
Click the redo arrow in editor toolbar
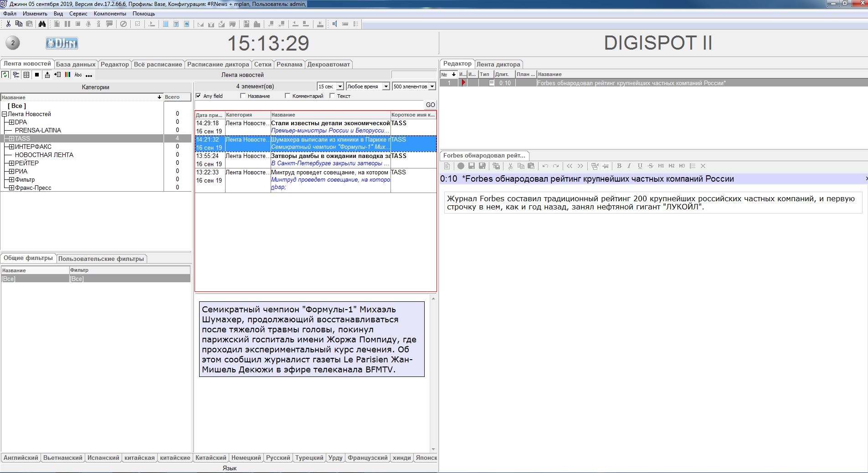click(556, 166)
